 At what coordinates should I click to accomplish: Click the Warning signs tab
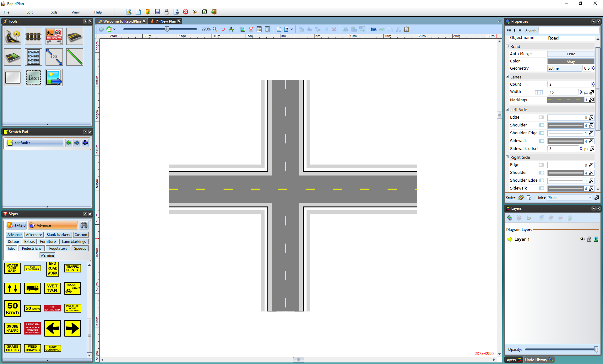pos(47,255)
